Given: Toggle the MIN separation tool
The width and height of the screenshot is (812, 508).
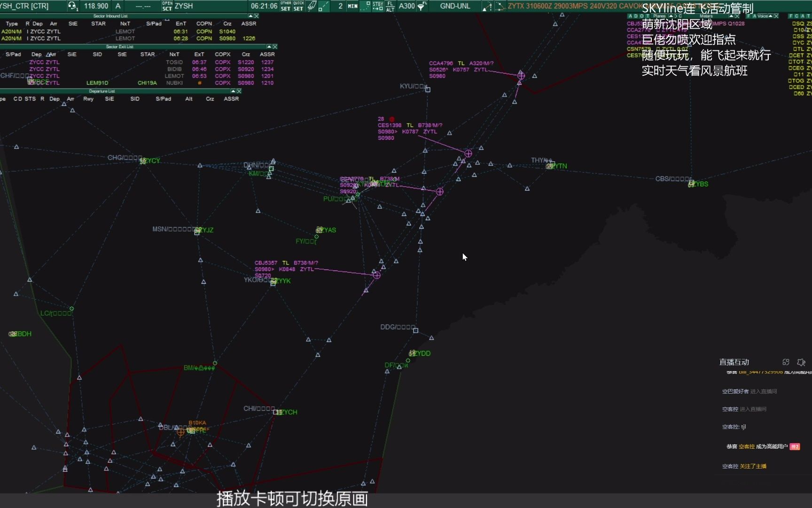Looking at the screenshot, I should tap(352, 6).
